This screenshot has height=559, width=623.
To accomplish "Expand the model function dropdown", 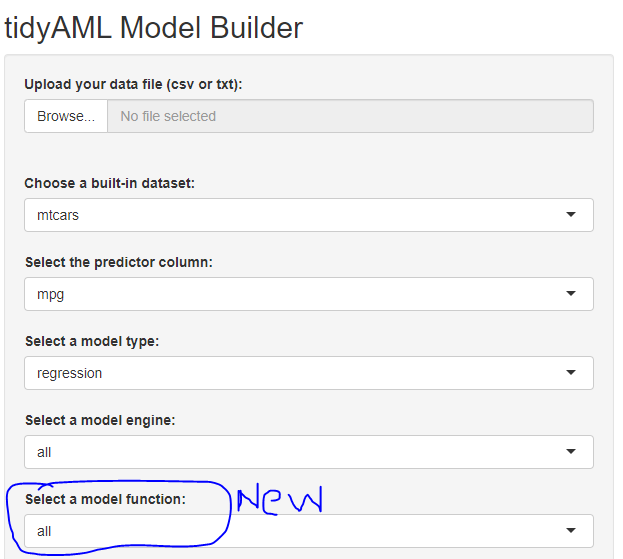I will click(x=300, y=531).
